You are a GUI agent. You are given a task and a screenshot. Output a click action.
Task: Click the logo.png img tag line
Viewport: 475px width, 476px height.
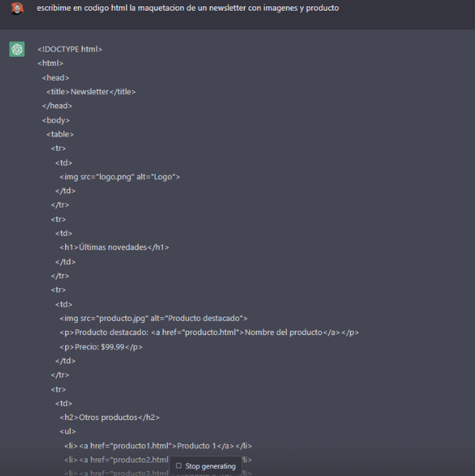click(x=120, y=177)
